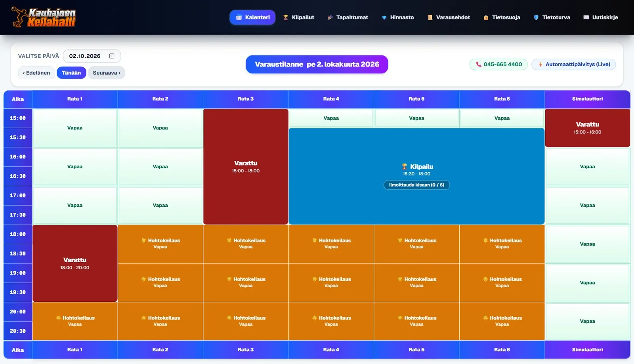The image size is (634, 364).
Task: Open the Tietosuoja page
Action: tap(502, 17)
